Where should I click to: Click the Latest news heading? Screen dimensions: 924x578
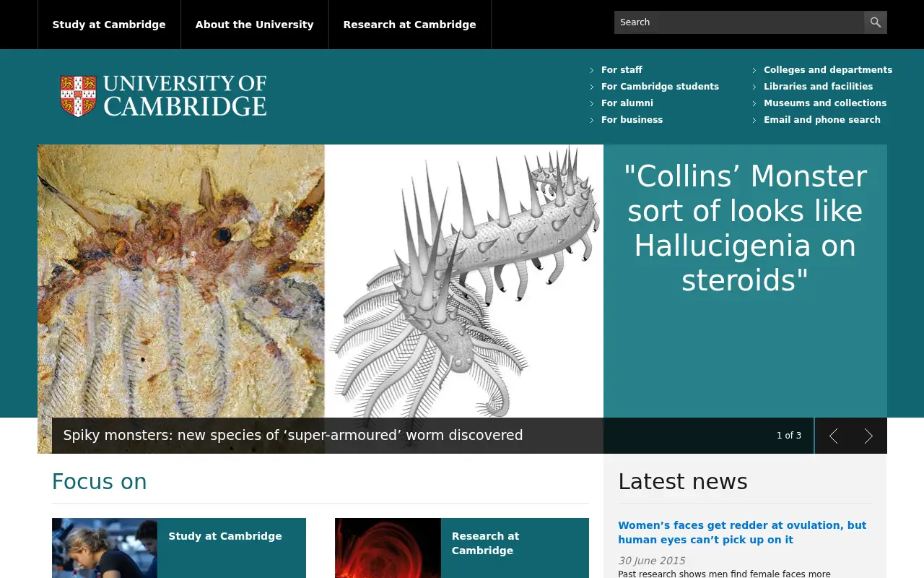[x=683, y=482]
